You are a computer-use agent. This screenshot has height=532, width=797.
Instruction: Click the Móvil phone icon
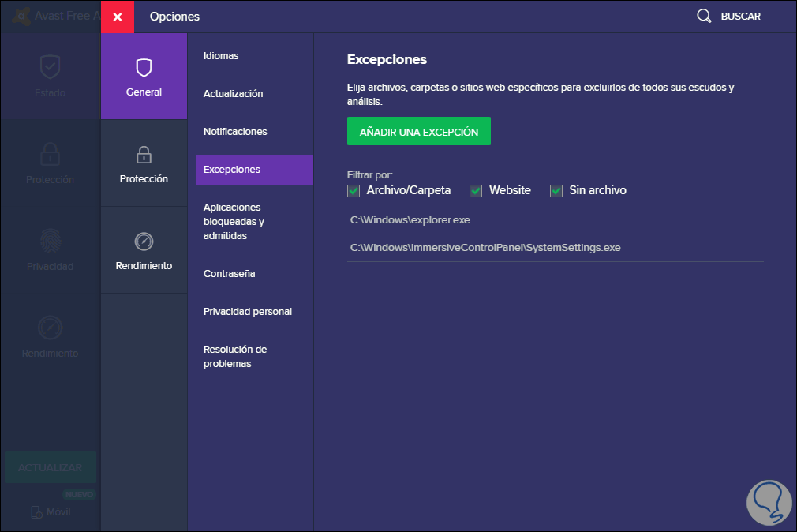coord(37,511)
